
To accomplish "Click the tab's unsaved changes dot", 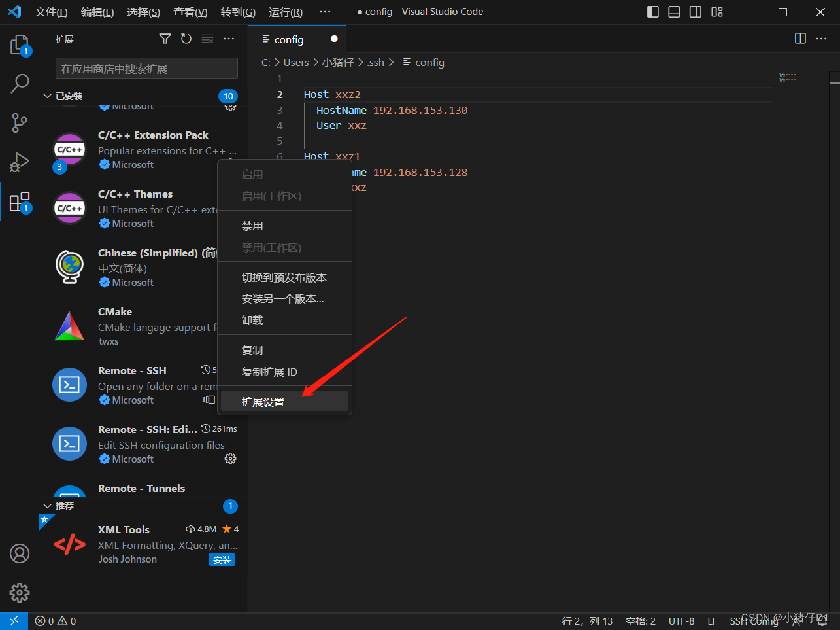I will (x=334, y=39).
